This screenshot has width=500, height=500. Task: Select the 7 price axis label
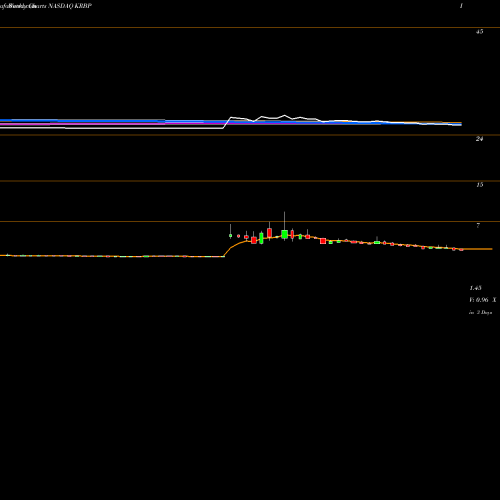pos(478,225)
